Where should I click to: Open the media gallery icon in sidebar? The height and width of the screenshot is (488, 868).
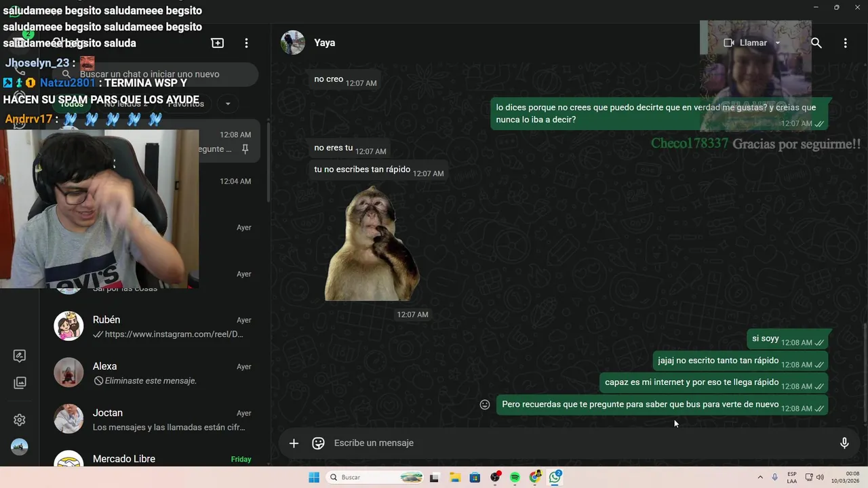tap(20, 383)
